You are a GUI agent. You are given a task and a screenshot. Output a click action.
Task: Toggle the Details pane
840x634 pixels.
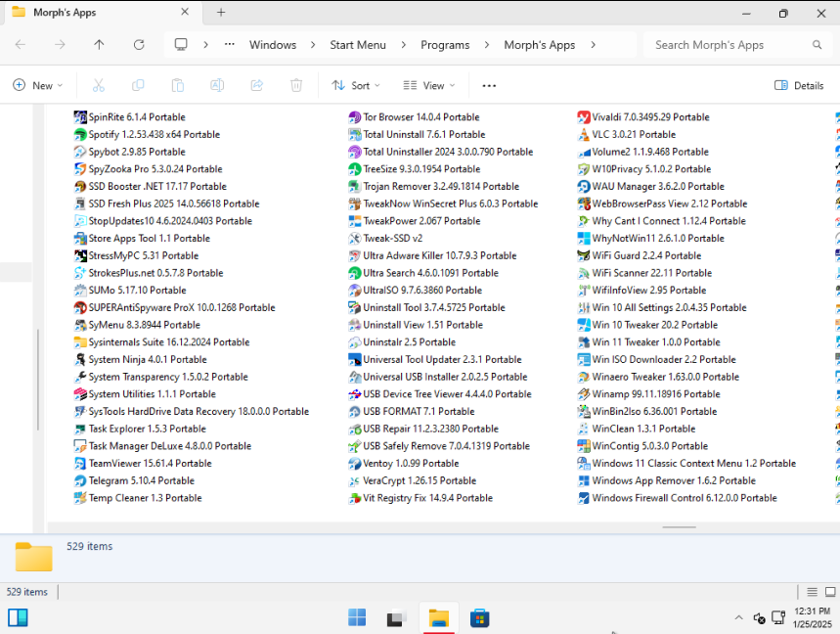pos(799,85)
